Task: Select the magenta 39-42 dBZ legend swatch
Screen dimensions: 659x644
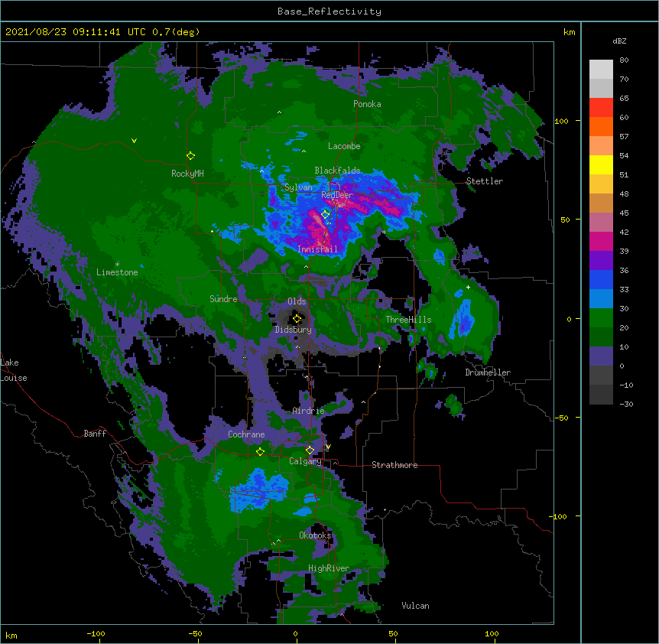Action: tap(601, 241)
